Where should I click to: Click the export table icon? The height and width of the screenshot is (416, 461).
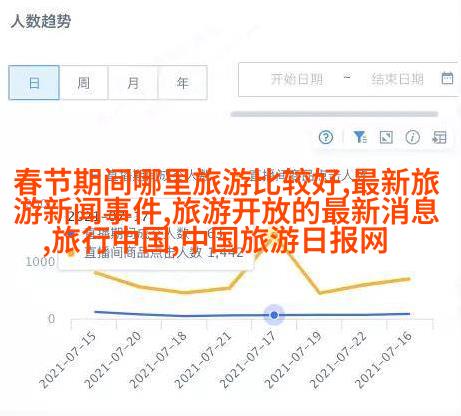tap(439, 137)
